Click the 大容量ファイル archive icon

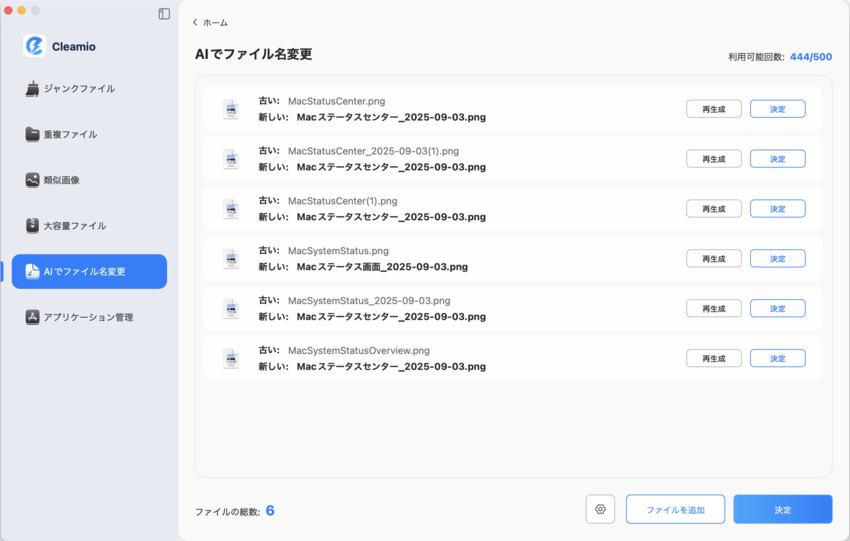click(x=33, y=226)
